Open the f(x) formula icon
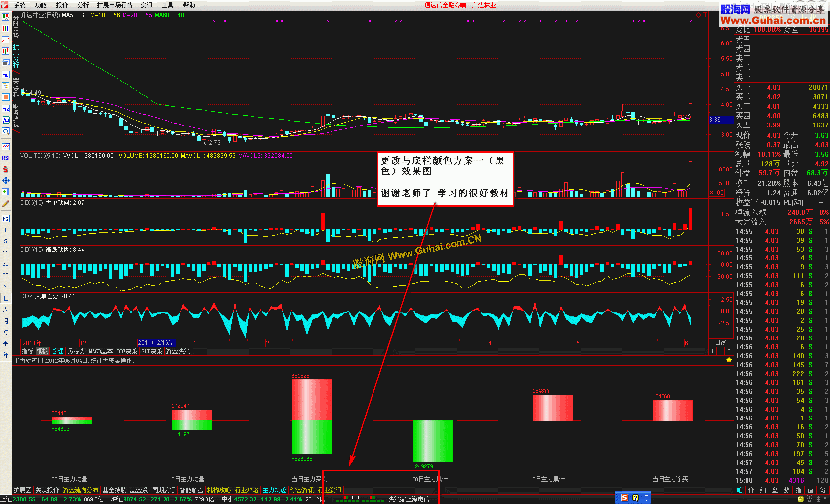Image resolution: width=830 pixels, height=504 pixels. 6,120
